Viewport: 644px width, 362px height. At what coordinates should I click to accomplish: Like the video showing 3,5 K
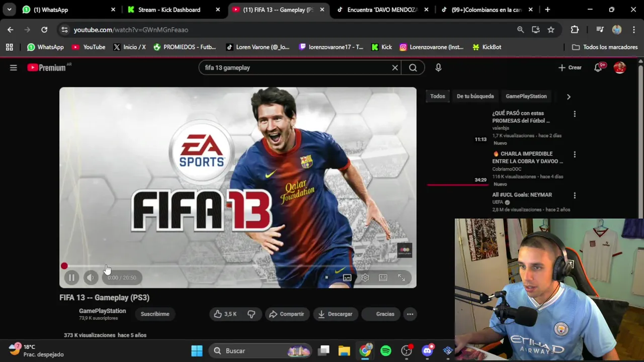tap(225, 314)
